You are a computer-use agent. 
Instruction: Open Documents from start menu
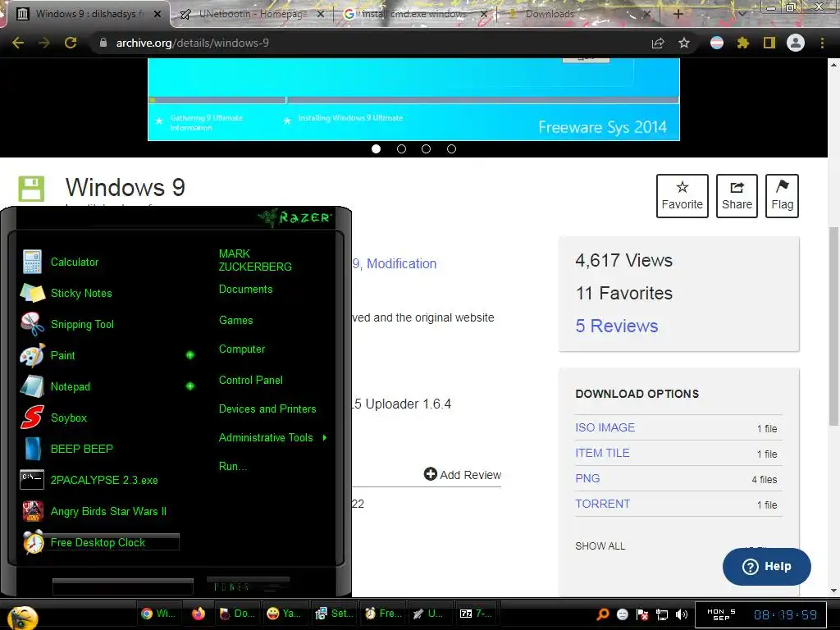tap(245, 290)
